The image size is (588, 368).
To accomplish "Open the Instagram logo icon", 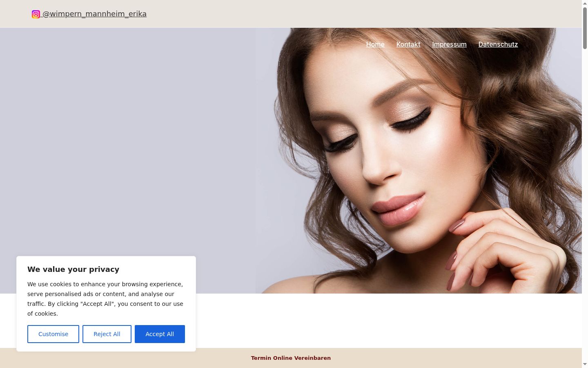I will click(36, 14).
